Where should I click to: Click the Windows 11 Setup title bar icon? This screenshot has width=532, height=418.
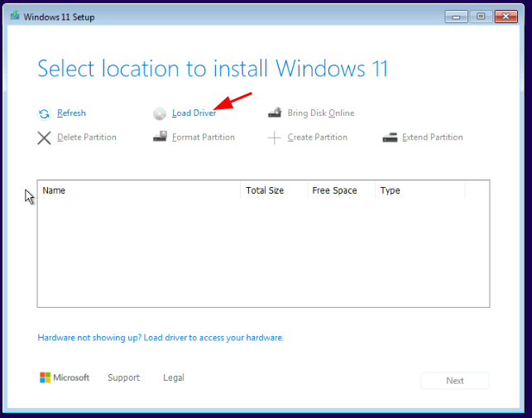click(x=15, y=16)
